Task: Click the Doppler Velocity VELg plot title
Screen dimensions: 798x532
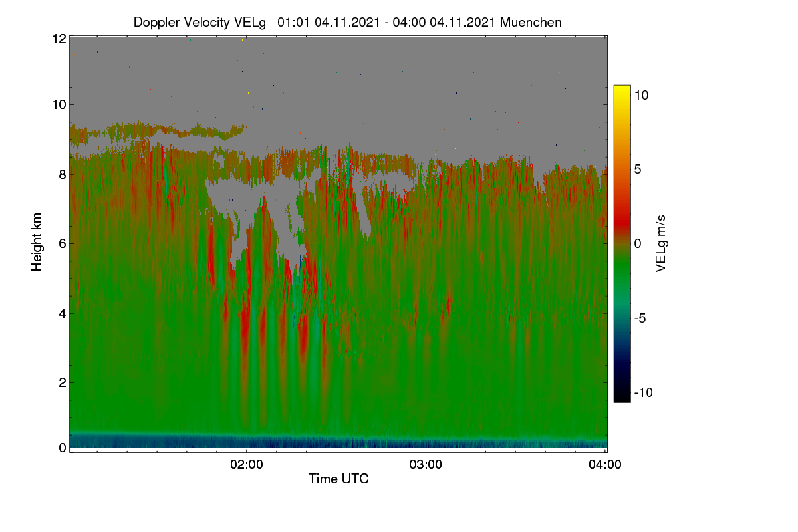Action: tap(347, 22)
